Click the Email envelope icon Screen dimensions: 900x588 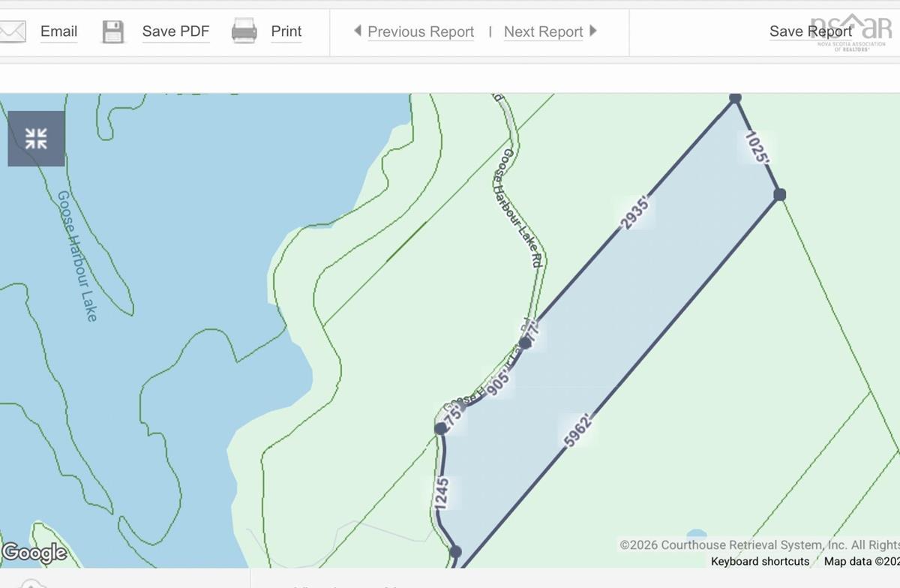(x=12, y=31)
